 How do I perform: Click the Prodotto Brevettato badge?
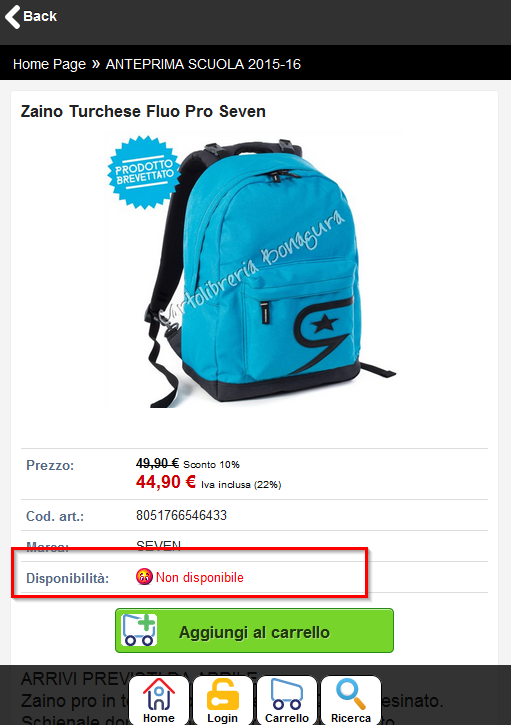[144, 172]
